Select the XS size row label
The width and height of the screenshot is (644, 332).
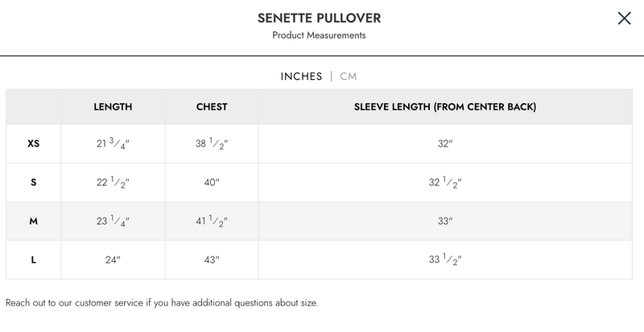coord(33,144)
